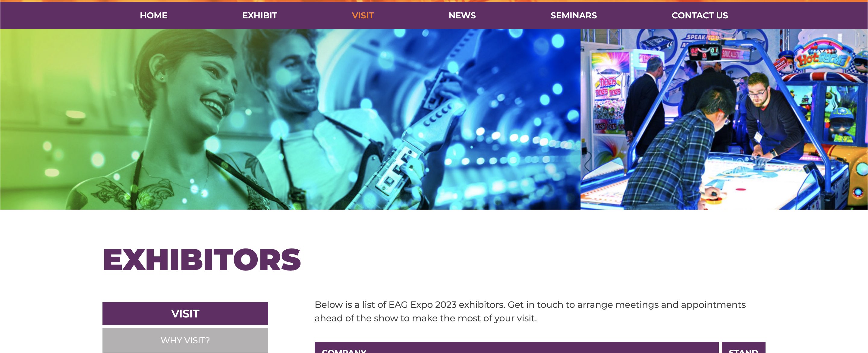Screen dimensions: 868x353
Task: Click the air hockey red scoreboard
Action: pos(704,52)
